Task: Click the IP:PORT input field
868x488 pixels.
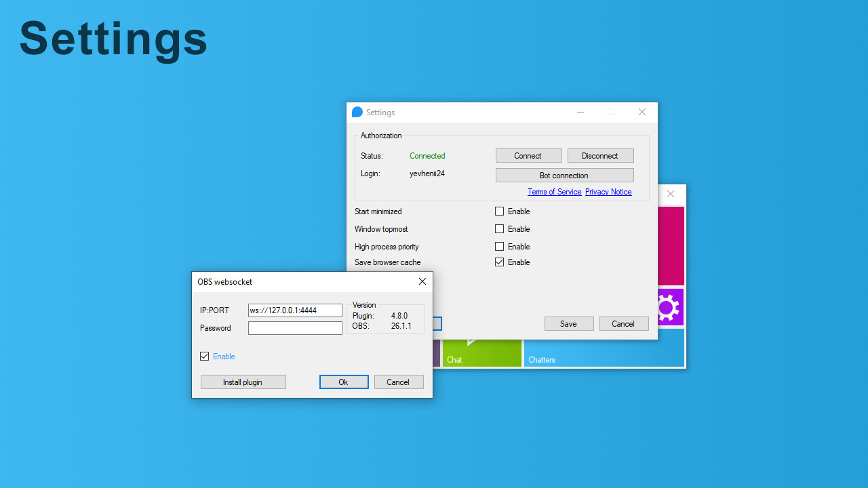Action: point(295,310)
